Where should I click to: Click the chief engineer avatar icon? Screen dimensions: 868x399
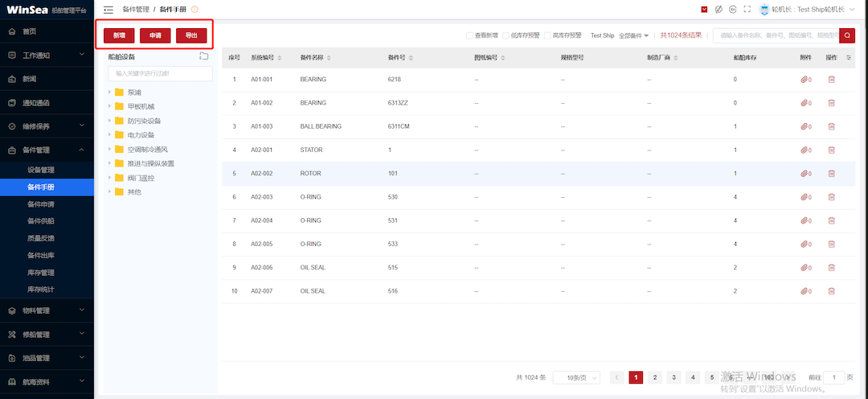pyautogui.click(x=764, y=10)
